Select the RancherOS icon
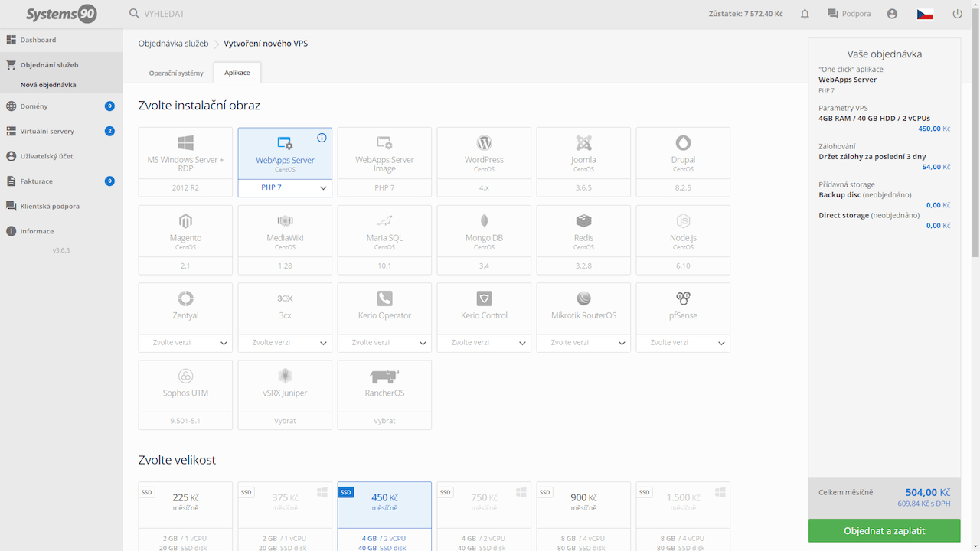980x551 pixels. [x=384, y=376]
